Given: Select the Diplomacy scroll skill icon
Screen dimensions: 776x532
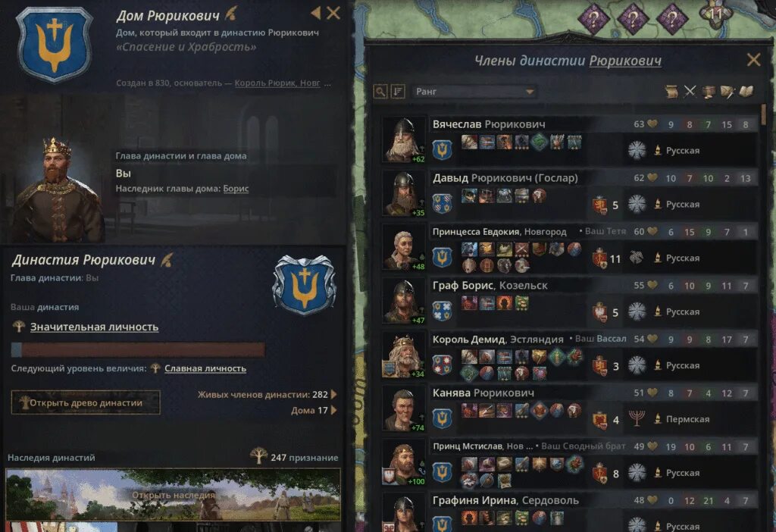Looking at the screenshot, I should pyautogui.click(x=671, y=92).
